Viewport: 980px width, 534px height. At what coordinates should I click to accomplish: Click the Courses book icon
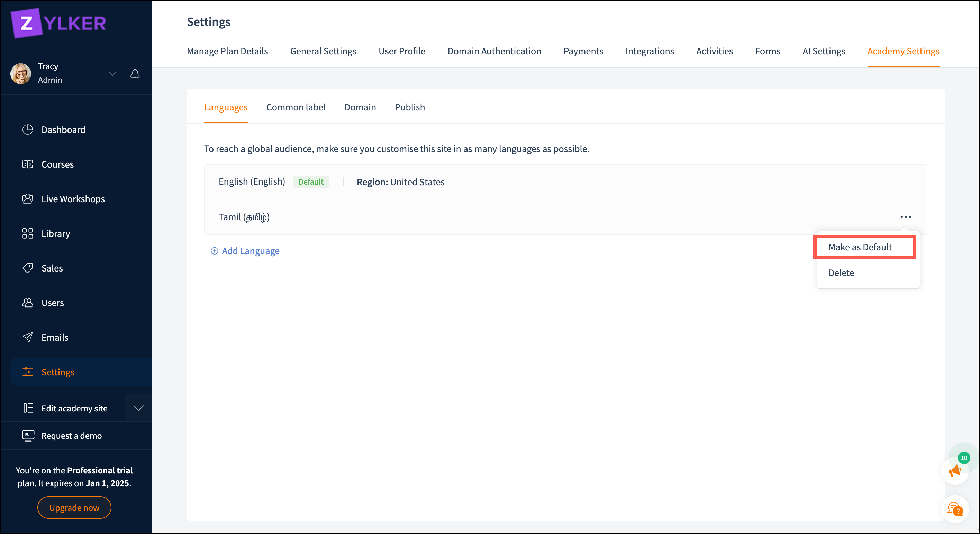27,164
